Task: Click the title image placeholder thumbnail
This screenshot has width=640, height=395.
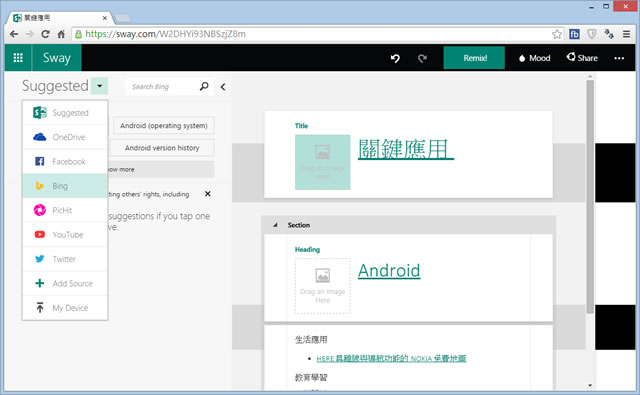Action: pos(322,162)
